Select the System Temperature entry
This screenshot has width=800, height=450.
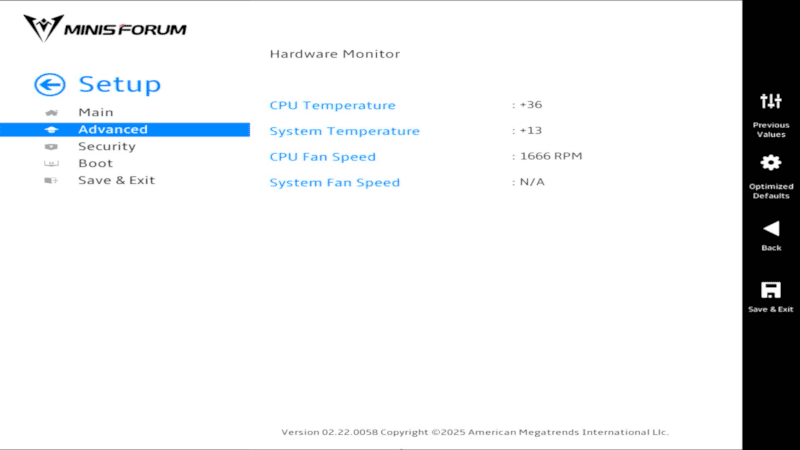pyautogui.click(x=344, y=131)
